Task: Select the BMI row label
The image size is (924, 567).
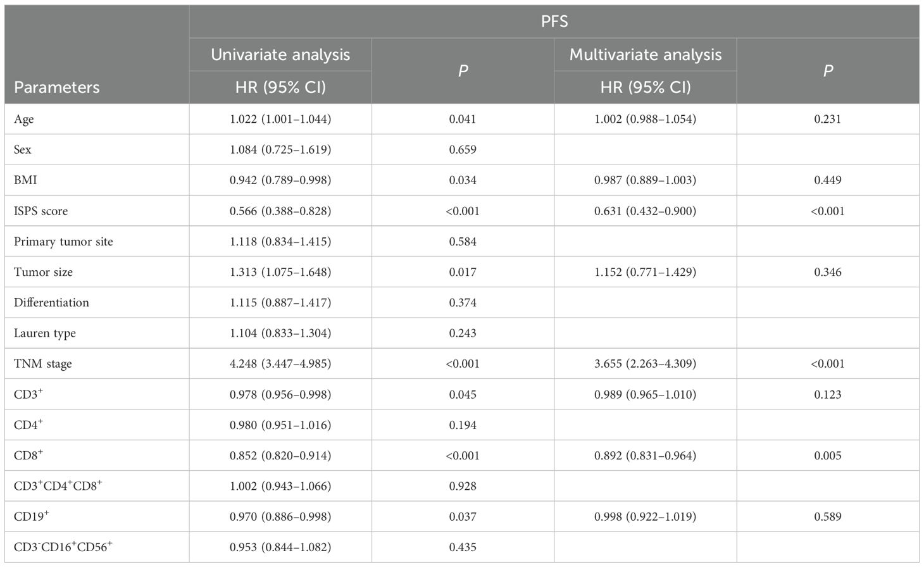Action: point(25,180)
